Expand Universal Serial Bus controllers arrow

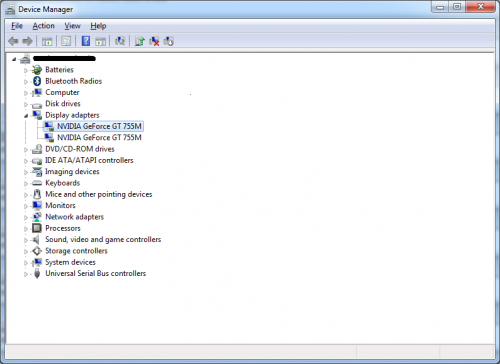(26, 274)
